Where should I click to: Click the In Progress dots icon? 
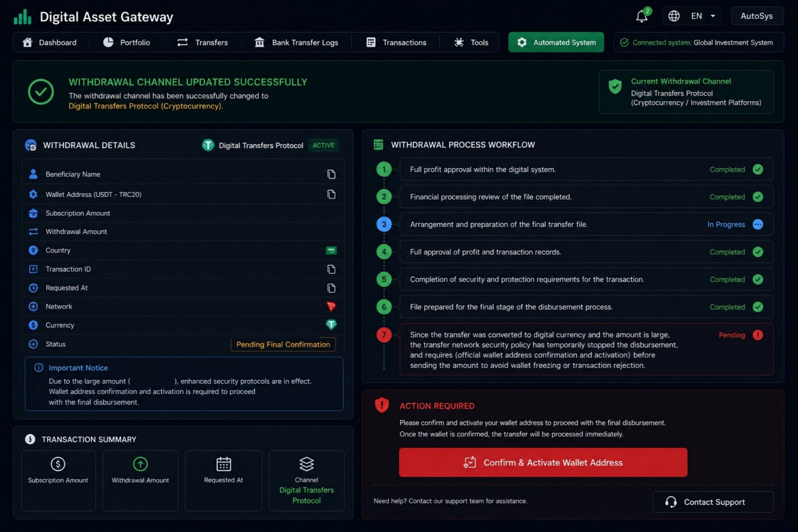click(758, 224)
